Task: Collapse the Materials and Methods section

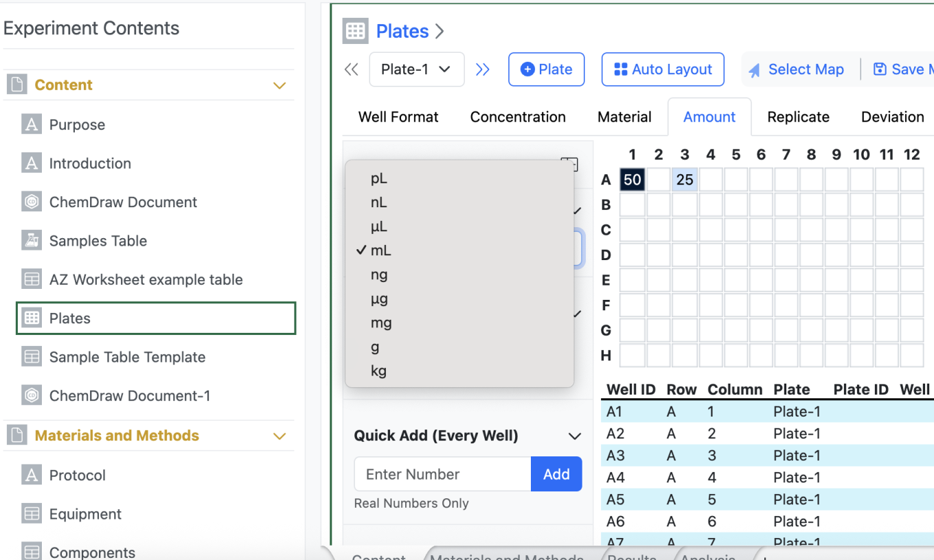Action: (x=280, y=436)
